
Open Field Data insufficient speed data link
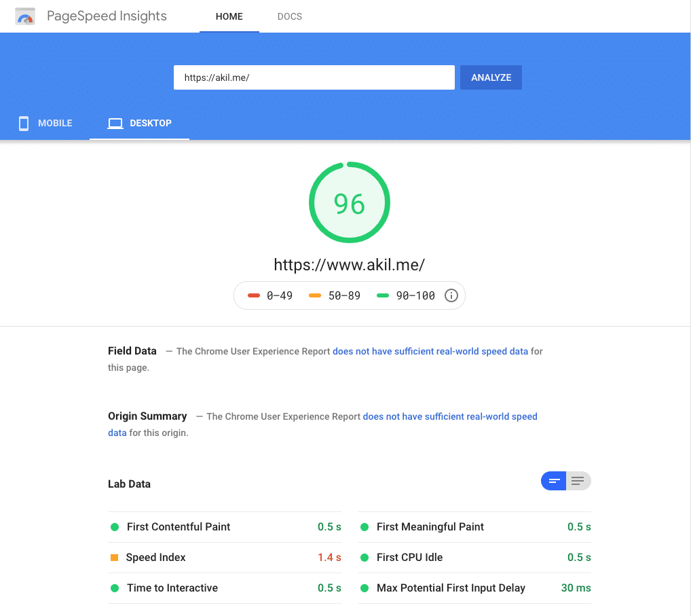coord(430,351)
